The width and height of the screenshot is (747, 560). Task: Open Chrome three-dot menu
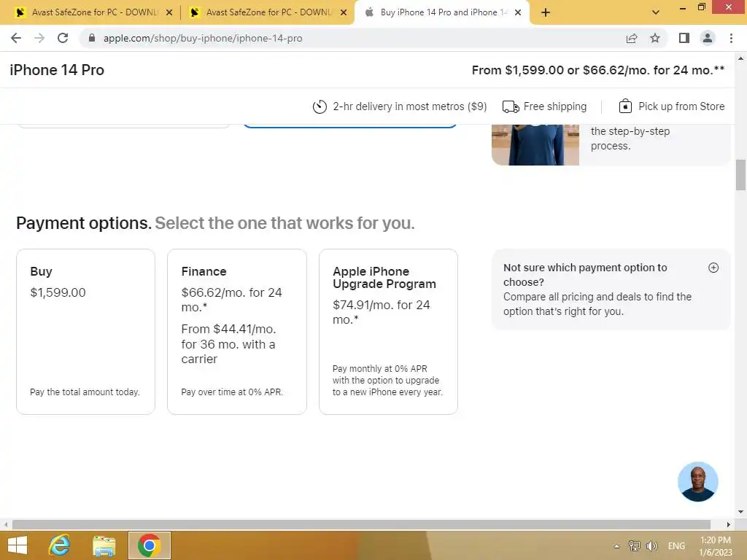coord(731,38)
